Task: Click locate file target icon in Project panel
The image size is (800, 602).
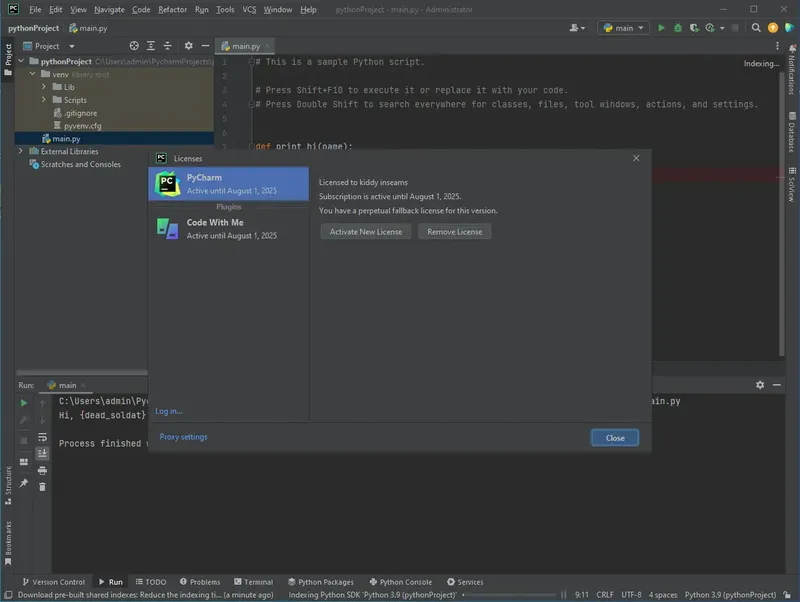Action: click(x=135, y=46)
